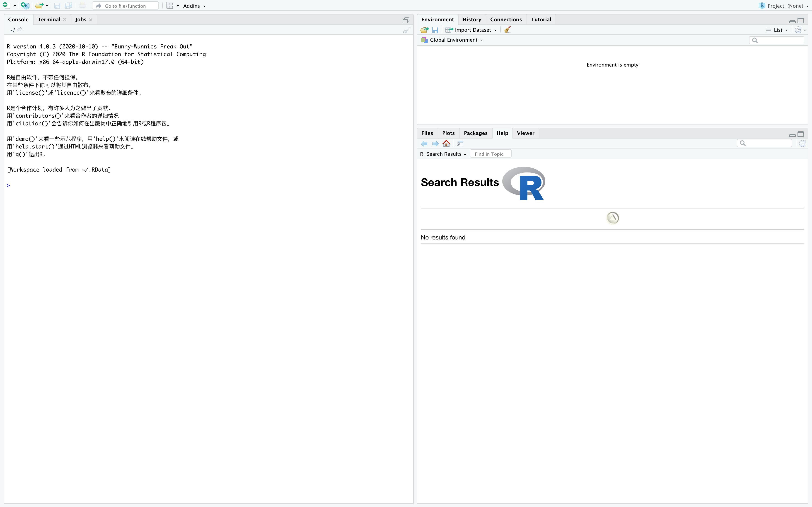The height and width of the screenshot is (507, 812).
Task: Click the Find in Topic field
Action: point(490,154)
